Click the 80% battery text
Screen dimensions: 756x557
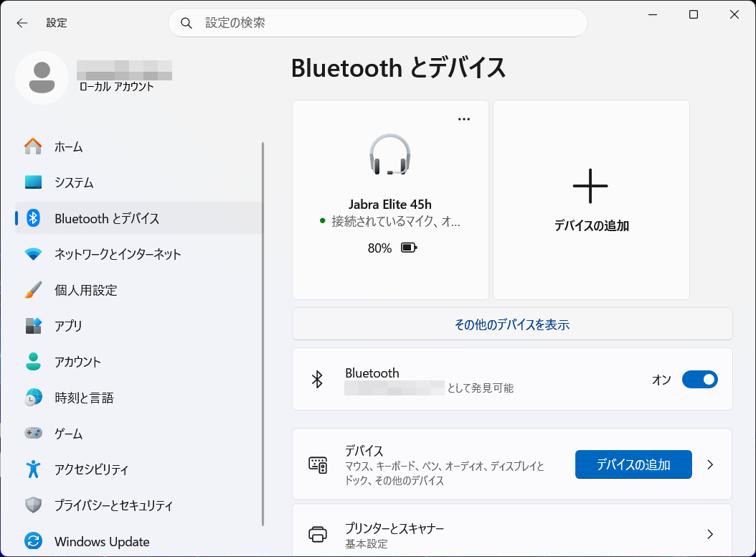click(379, 248)
